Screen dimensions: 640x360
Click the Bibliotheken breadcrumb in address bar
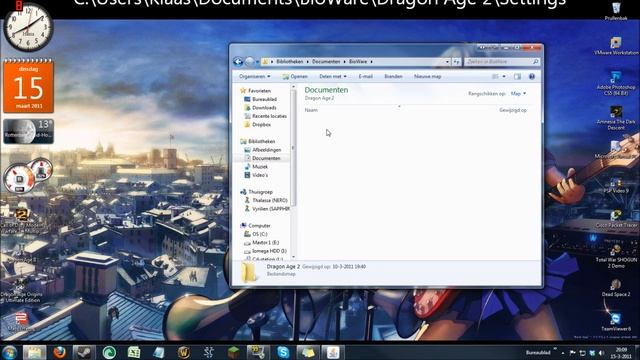coord(289,62)
